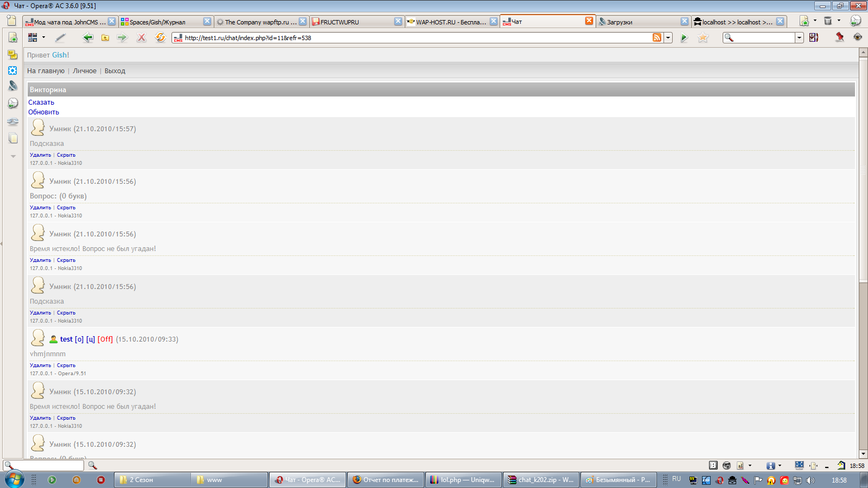Stop page loading with the red X
Viewport: 868px width, 488px height.
click(142, 37)
